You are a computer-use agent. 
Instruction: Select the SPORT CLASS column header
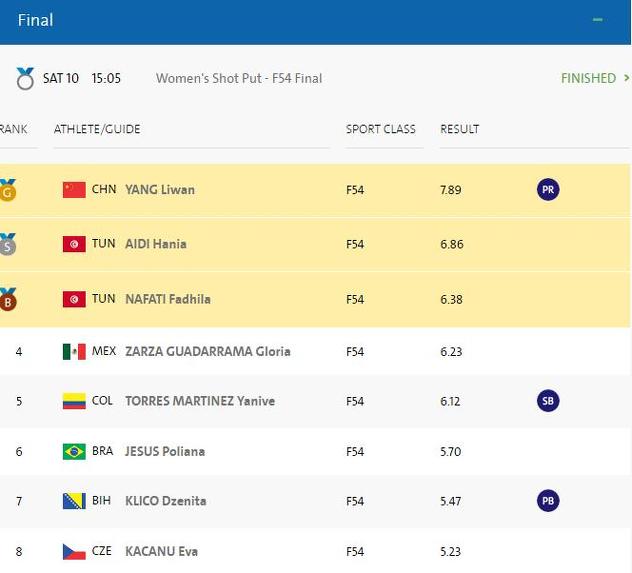coord(380,129)
